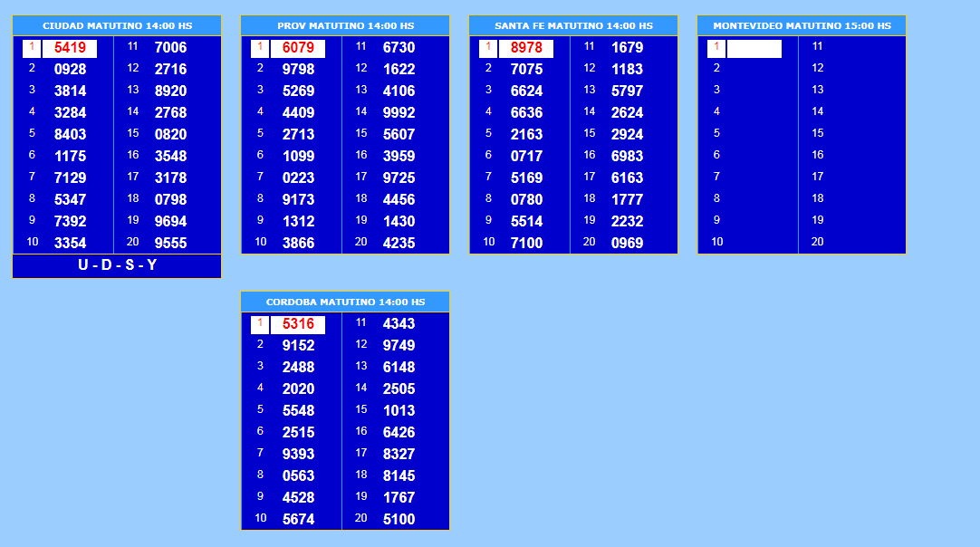Select number 8327 in the Cordoba table
Viewport: 980px width, 547px height.
click(x=399, y=454)
